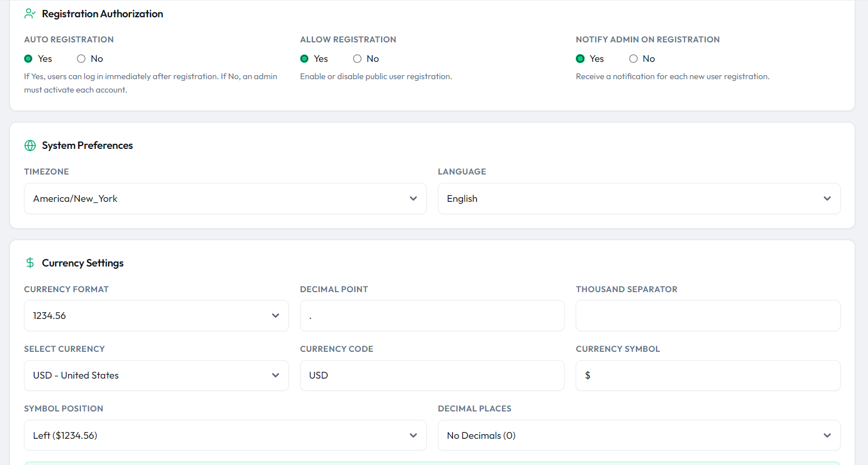Select No for Allow Registration

pyautogui.click(x=358, y=59)
